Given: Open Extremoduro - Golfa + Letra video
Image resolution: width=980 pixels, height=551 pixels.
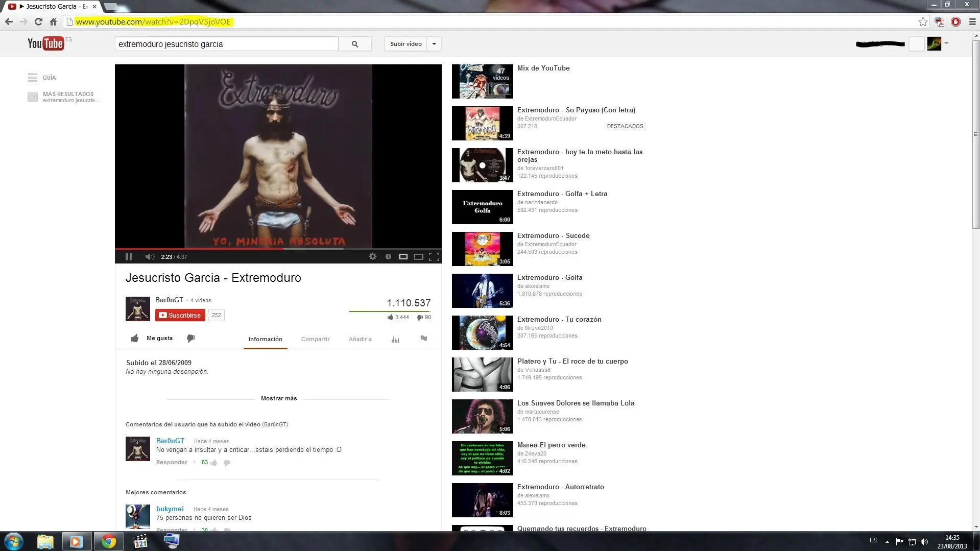Looking at the screenshot, I should [x=562, y=194].
